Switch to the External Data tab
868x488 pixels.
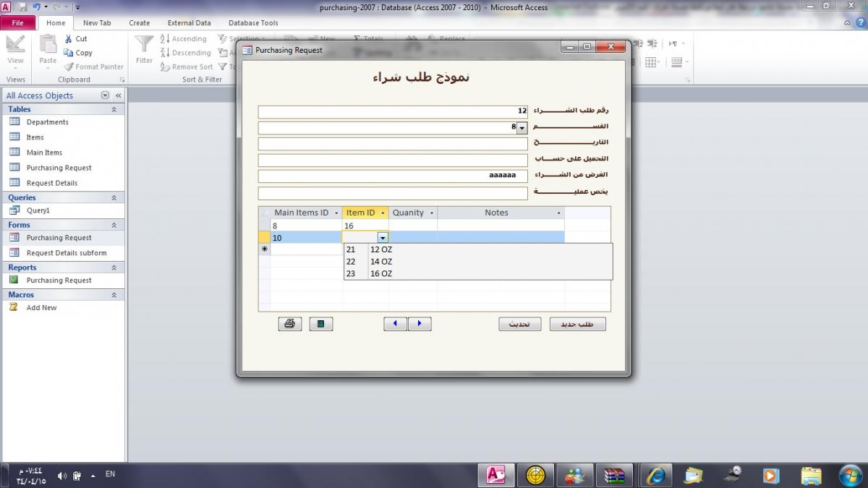click(x=190, y=22)
